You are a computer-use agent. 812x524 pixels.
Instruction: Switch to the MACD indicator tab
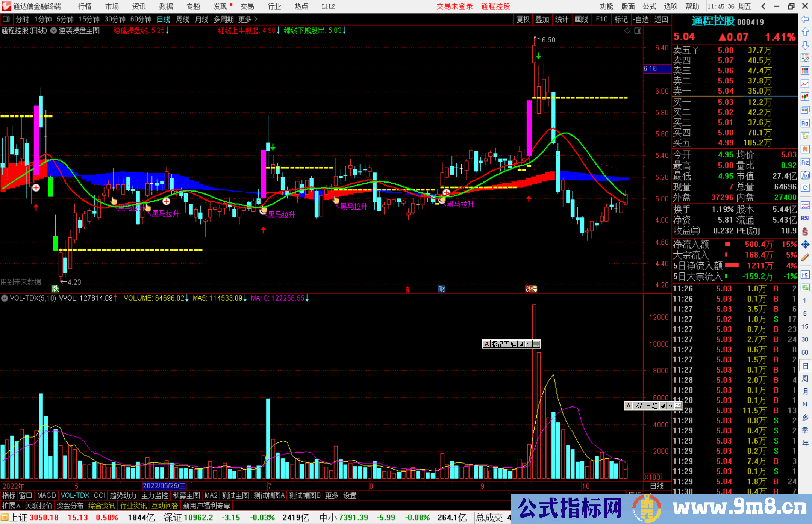pos(46,495)
